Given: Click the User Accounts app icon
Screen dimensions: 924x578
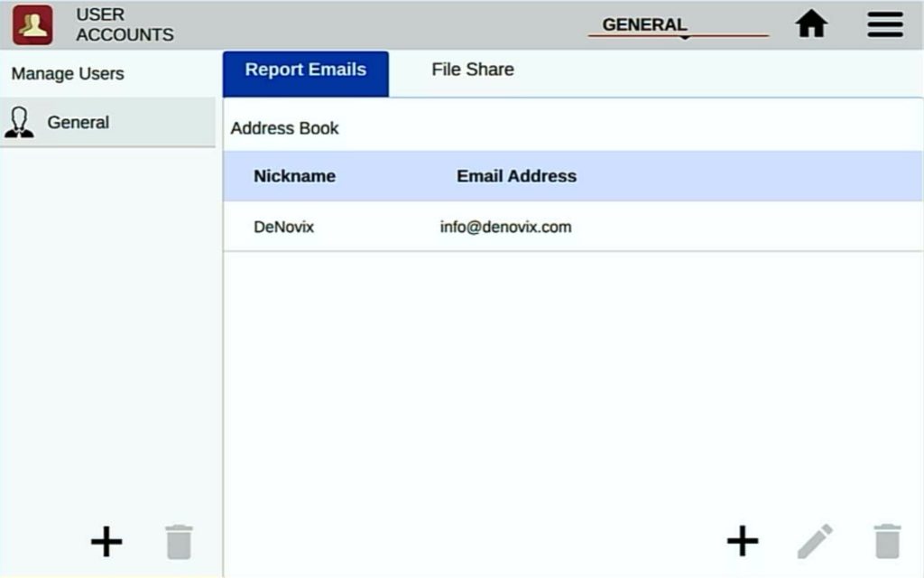Looking at the screenshot, I should click(x=33, y=24).
